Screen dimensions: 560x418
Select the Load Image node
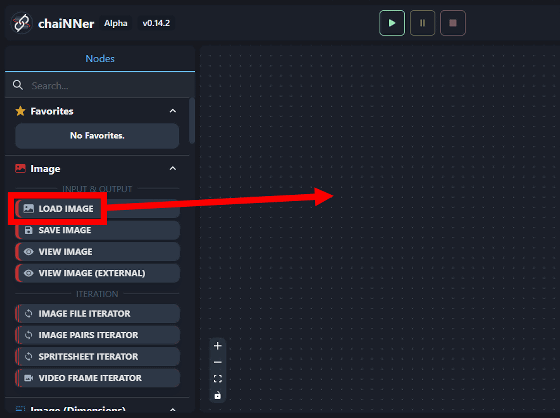tap(97, 209)
